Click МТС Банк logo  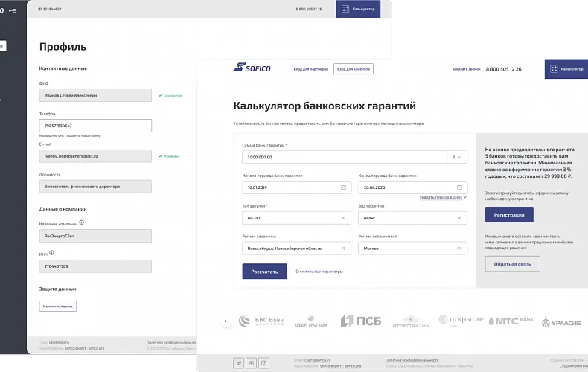coord(511,321)
